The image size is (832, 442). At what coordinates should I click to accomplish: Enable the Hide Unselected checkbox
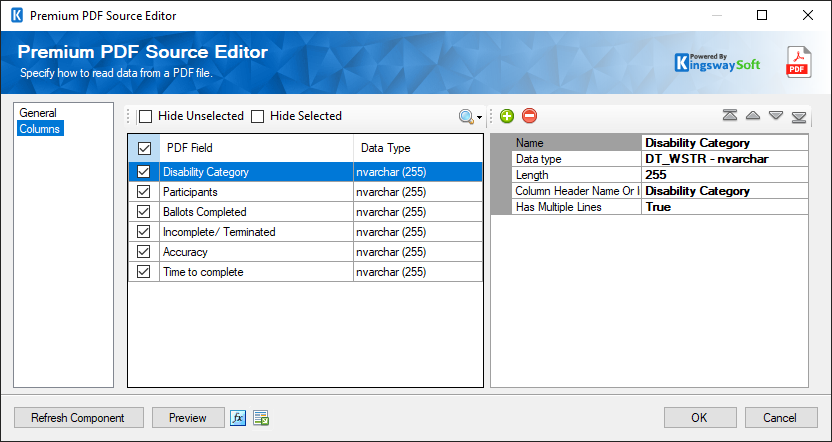[146, 116]
